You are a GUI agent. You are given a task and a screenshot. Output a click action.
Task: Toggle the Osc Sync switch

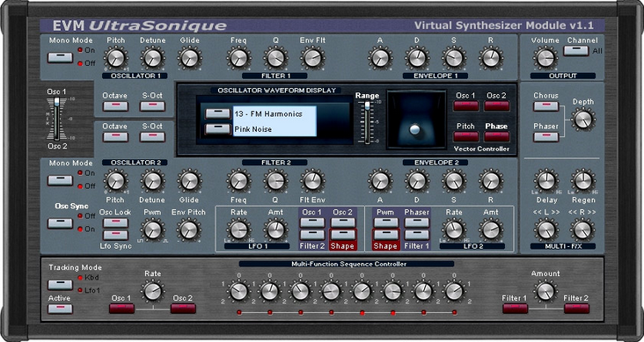coord(60,223)
